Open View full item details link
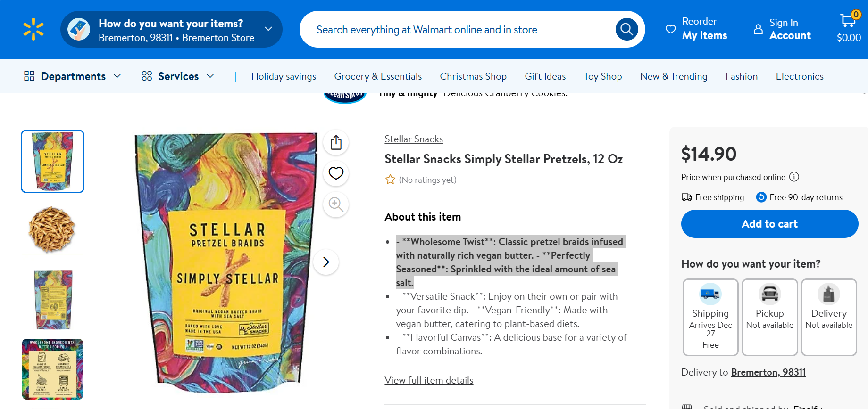This screenshot has height=409, width=868. point(429,380)
